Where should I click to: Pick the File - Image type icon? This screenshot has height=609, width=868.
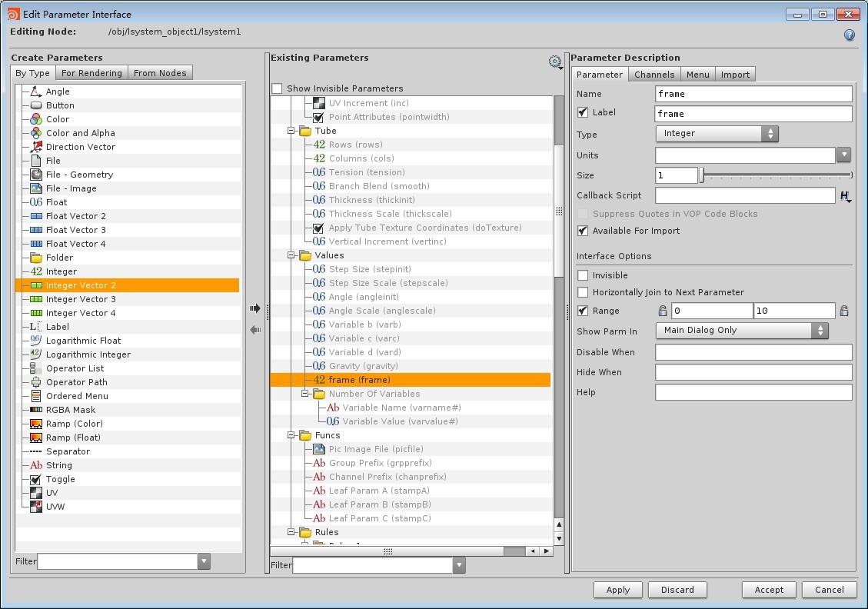[x=36, y=188]
